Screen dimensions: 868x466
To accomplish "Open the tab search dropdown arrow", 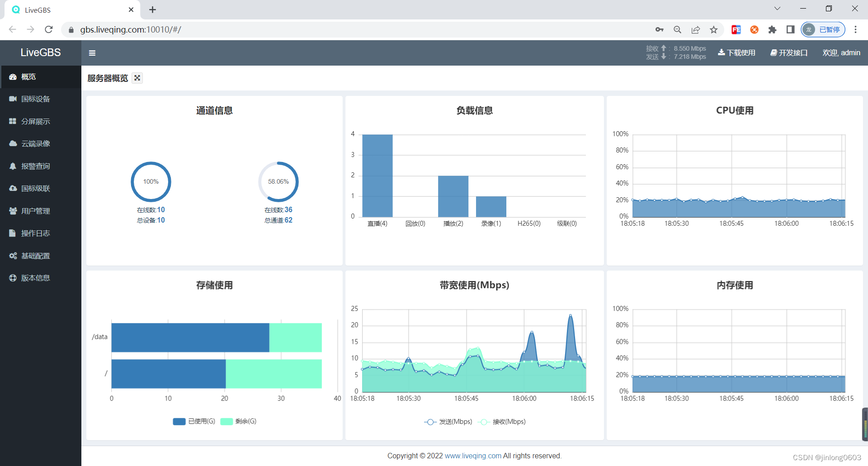I will (777, 9).
